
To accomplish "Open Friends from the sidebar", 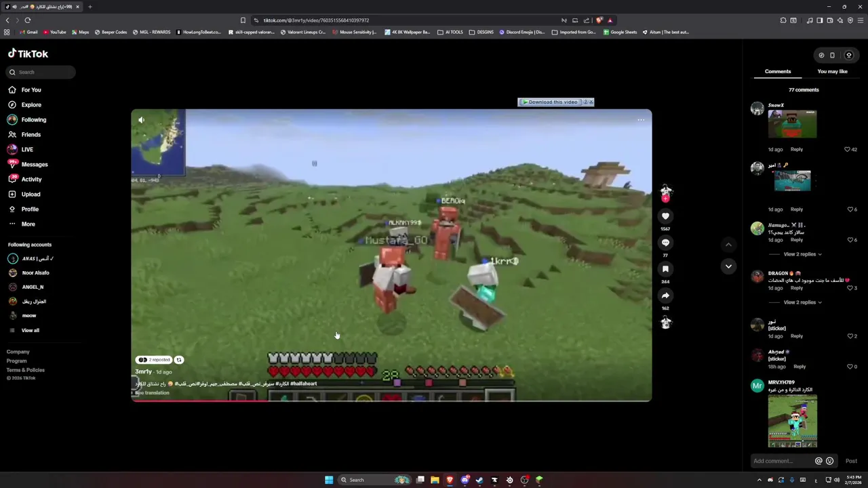I will [x=31, y=135].
